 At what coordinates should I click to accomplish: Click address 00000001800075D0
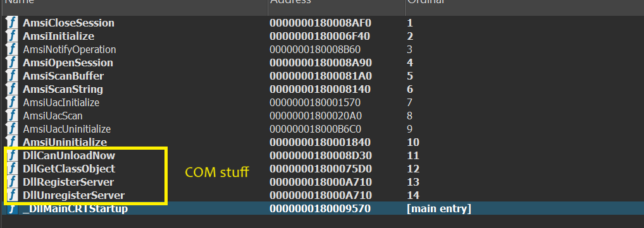point(321,169)
